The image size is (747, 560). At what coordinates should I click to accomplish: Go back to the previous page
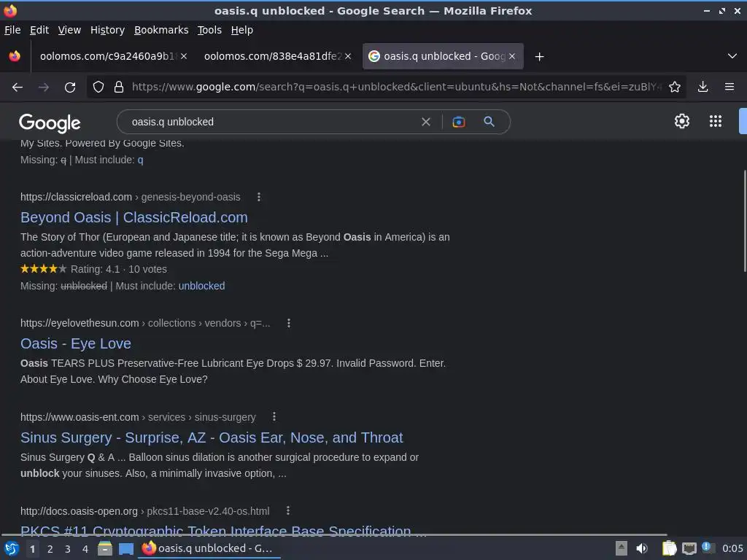[x=18, y=87]
